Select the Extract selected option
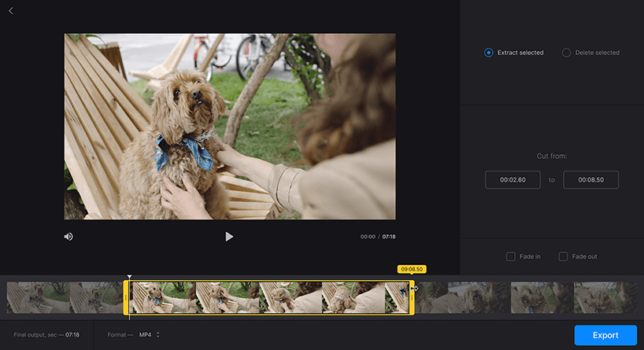This screenshot has width=644, height=350. [x=489, y=53]
